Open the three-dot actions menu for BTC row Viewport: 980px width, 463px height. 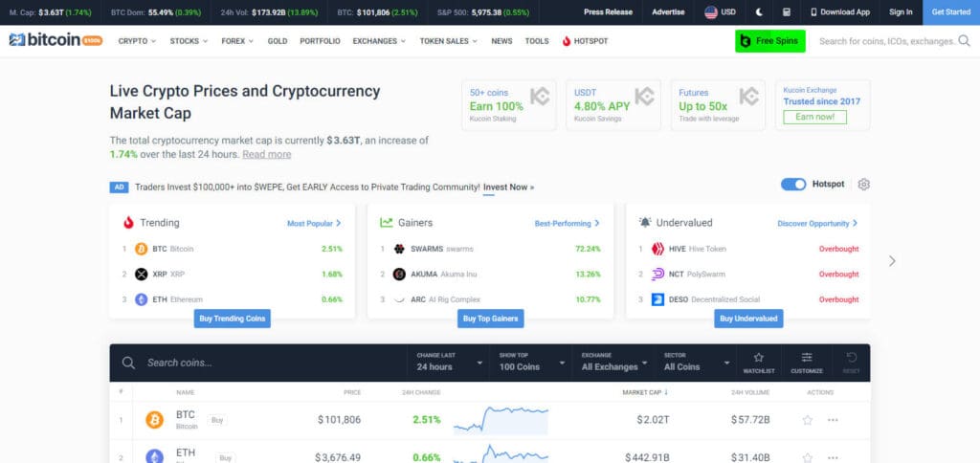833,420
